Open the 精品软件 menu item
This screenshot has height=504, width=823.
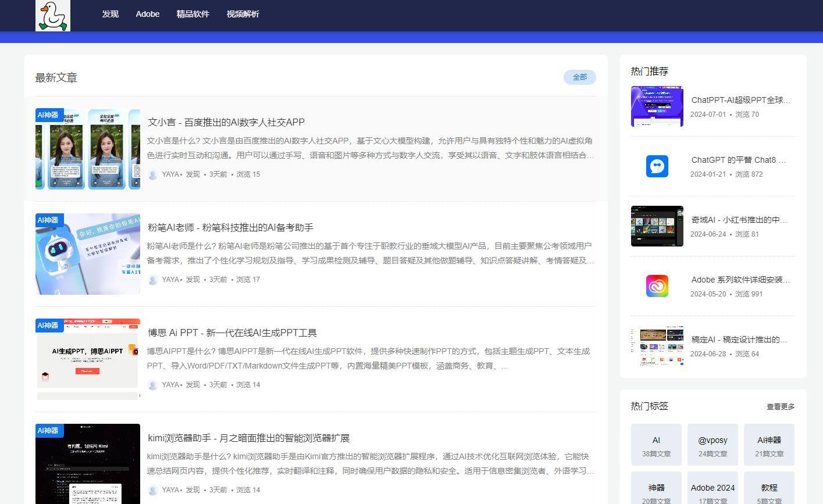coord(193,14)
